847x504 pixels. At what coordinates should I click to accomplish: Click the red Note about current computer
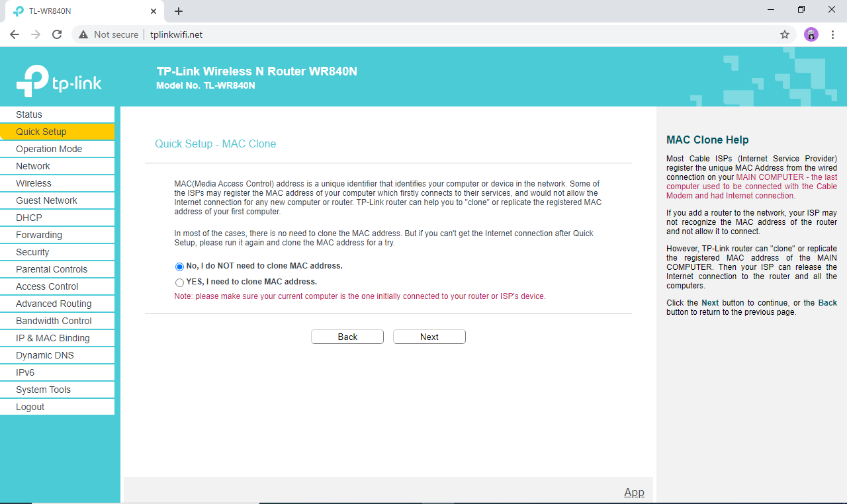coord(360,296)
